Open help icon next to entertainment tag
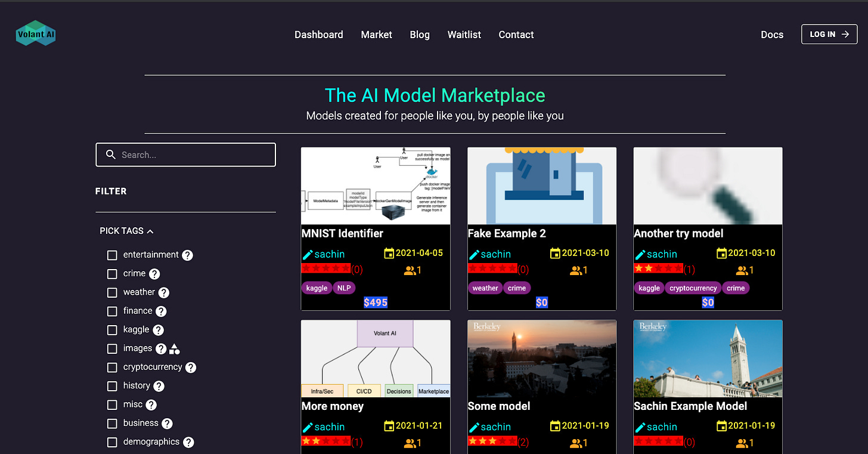Screen dimensions: 868x454 (187, 255)
